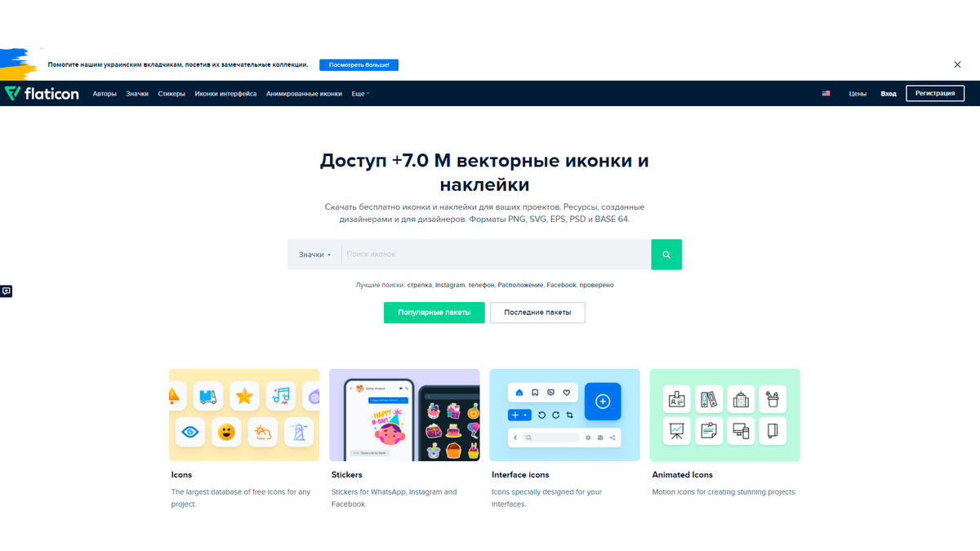Open the Stickers category thumbnail
This screenshot has height=551, width=980.
tap(404, 415)
